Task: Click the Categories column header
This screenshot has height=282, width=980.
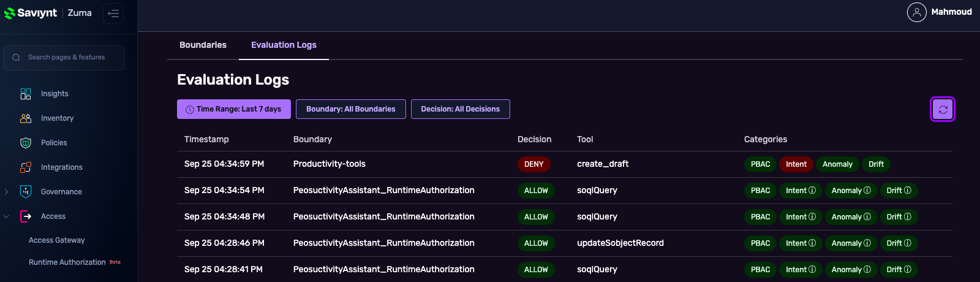Action: (766, 139)
